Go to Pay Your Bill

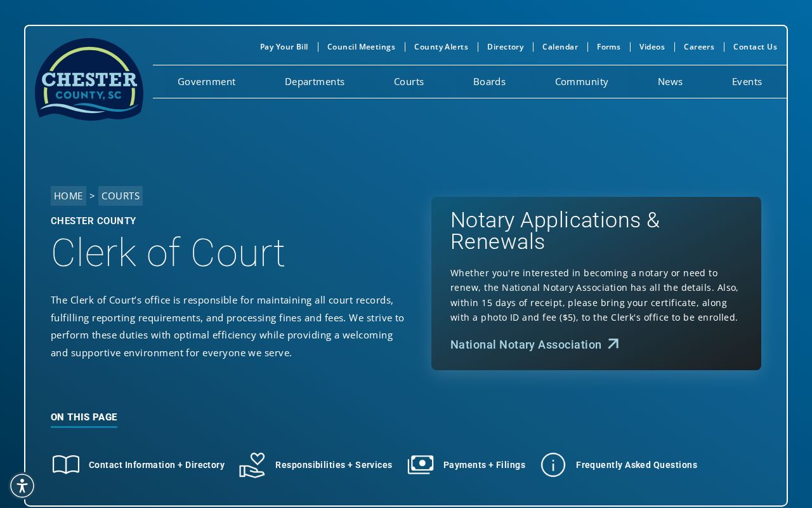(284, 47)
